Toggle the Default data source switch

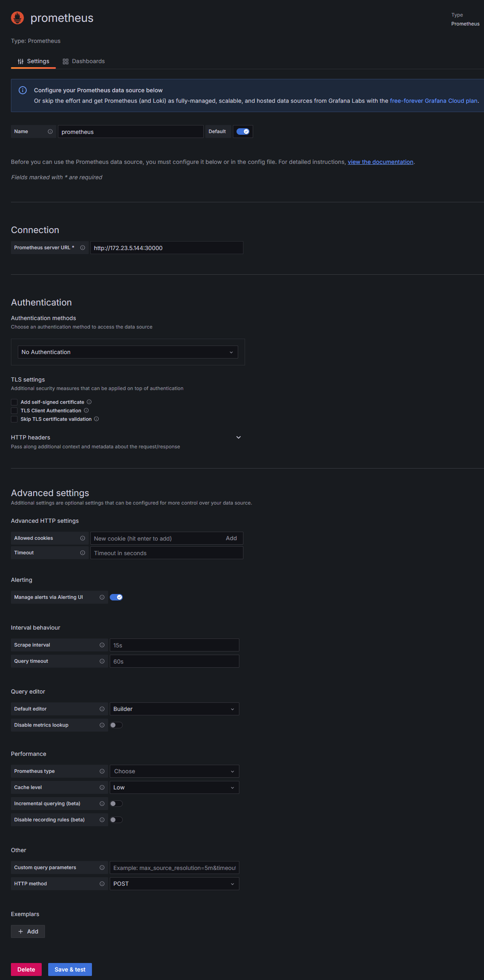click(243, 132)
